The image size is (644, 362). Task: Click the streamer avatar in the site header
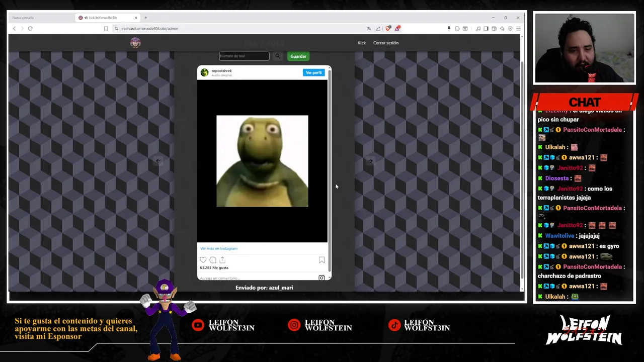[x=135, y=43]
